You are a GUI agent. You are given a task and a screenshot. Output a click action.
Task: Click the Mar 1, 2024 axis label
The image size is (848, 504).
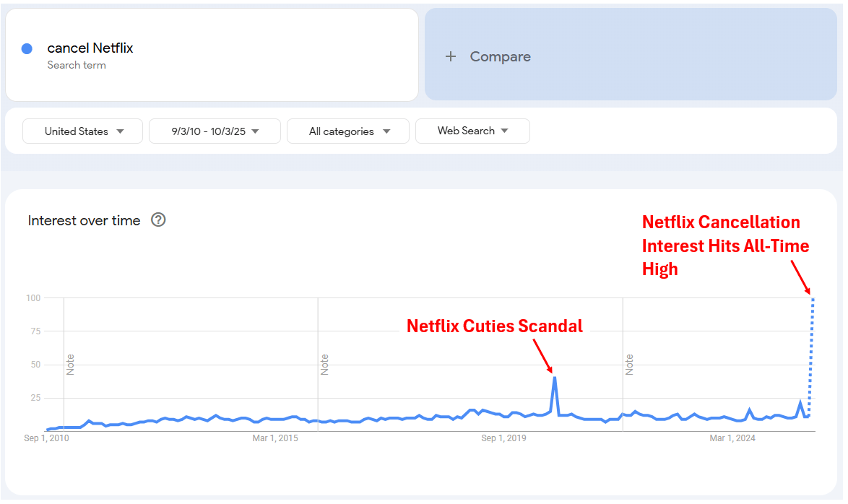click(732, 438)
